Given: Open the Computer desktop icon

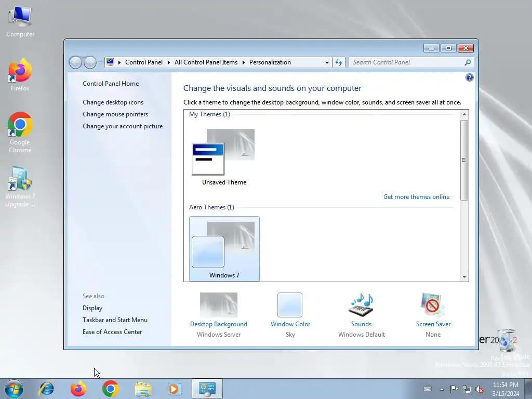Looking at the screenshot, I should tap(20, 21).
